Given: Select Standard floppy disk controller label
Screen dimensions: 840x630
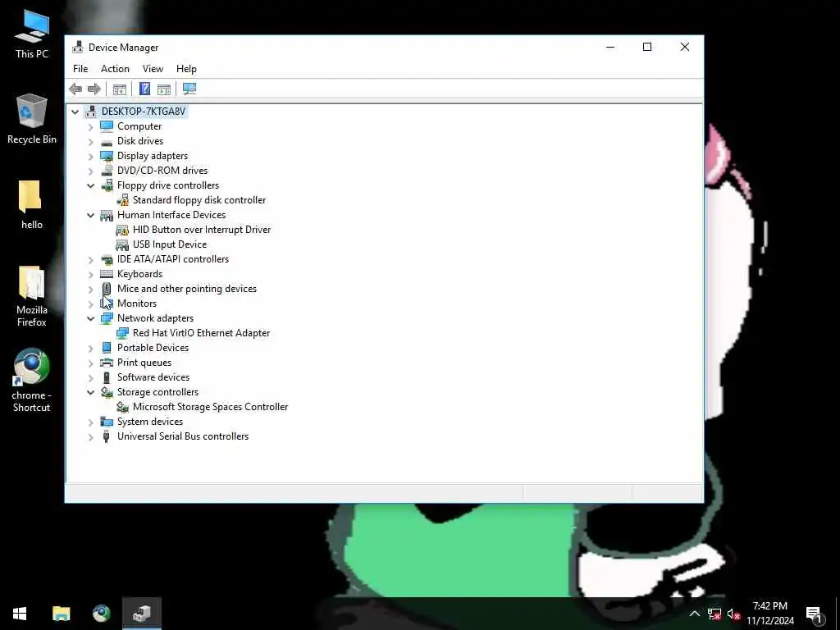Looking at the screenshot, I should [199, 200].
